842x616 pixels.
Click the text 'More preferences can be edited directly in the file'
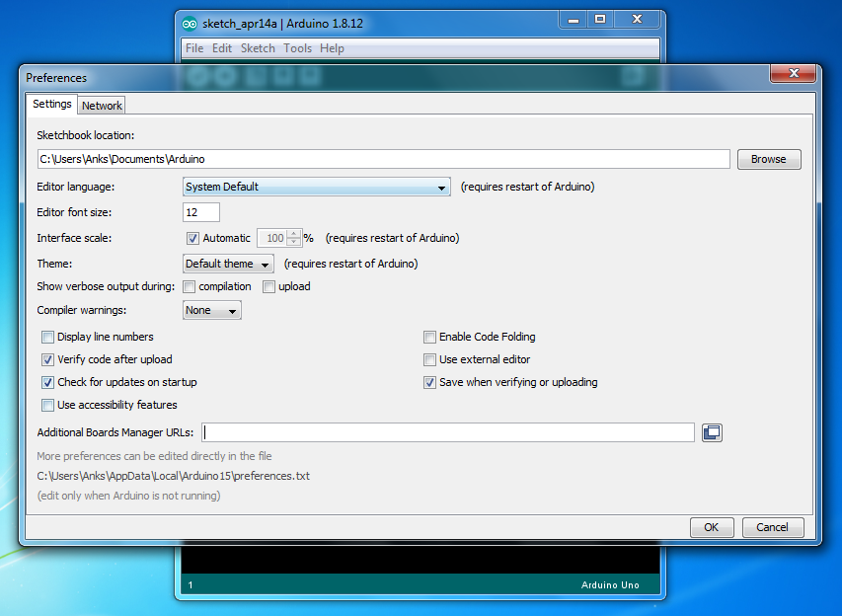pos(154,456)
